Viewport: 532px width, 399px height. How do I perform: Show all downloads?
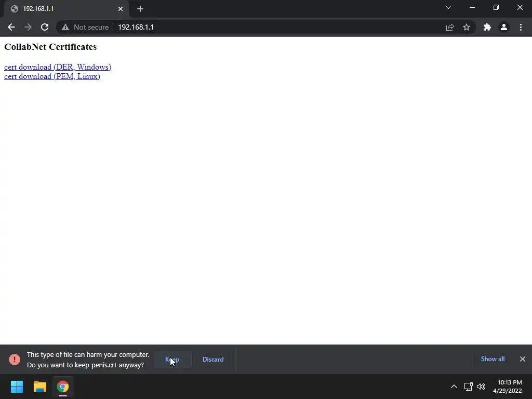pyautogui.click(x=493, y=359)
